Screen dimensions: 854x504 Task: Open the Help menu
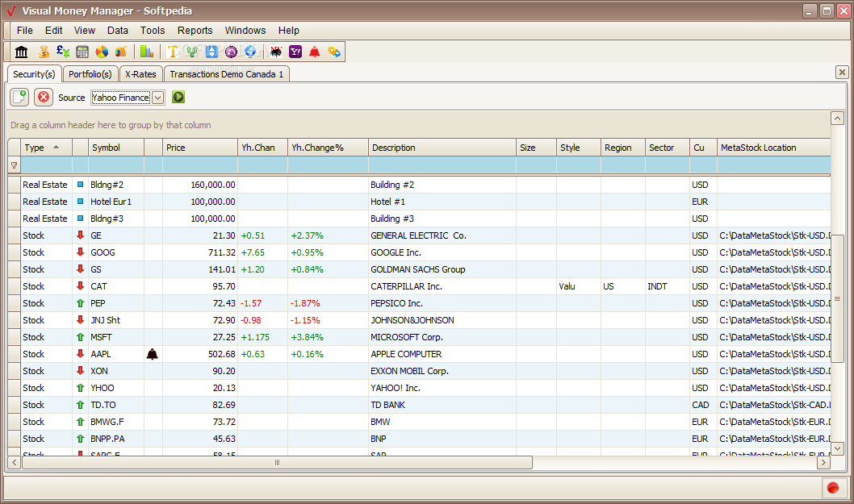pos(289,31)
